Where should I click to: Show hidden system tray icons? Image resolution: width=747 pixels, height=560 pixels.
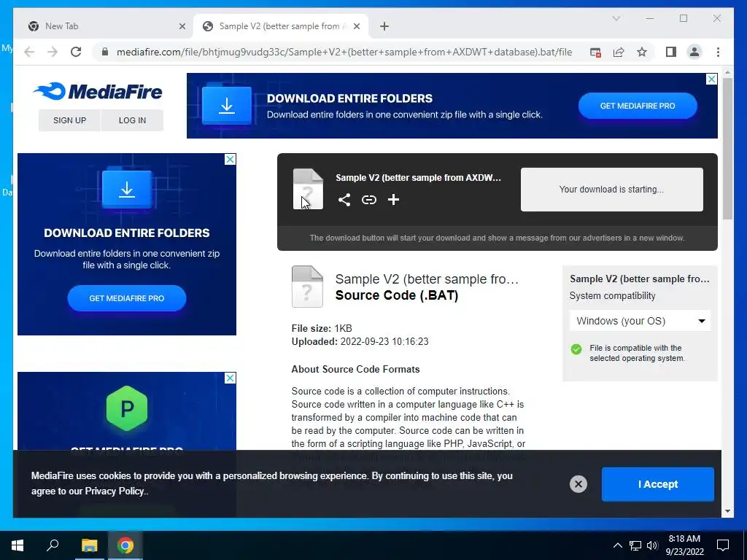(x=617, y=545)
